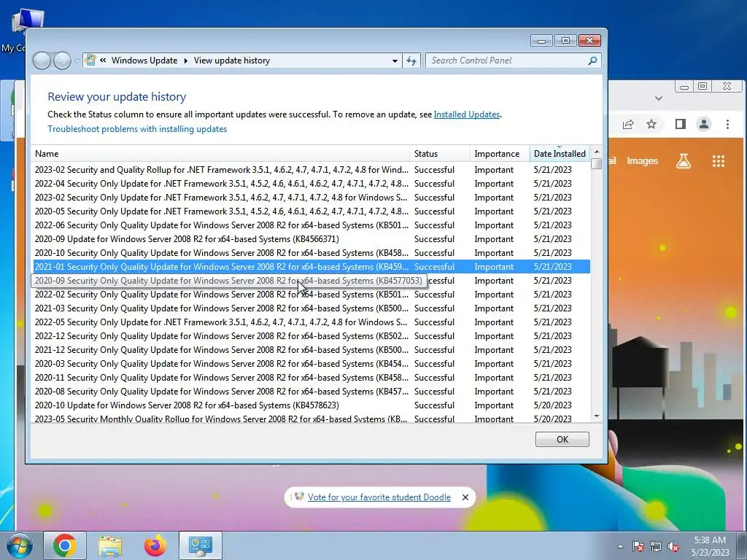Sort by Importance column header

(499, 154)
